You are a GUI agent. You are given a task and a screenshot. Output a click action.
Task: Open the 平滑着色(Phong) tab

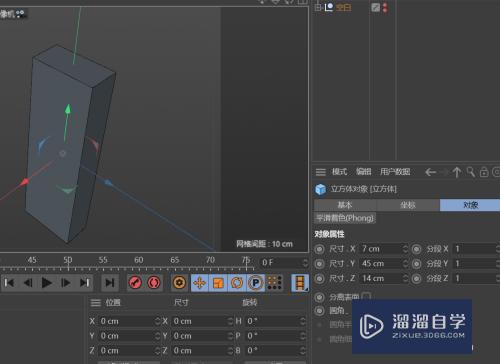[x=345, y=218]
